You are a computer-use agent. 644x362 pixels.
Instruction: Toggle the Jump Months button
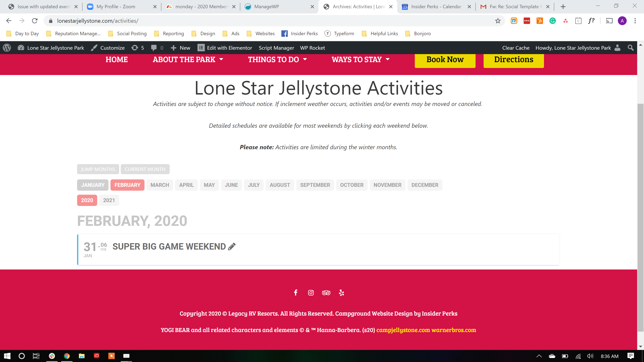pos(98,169)
